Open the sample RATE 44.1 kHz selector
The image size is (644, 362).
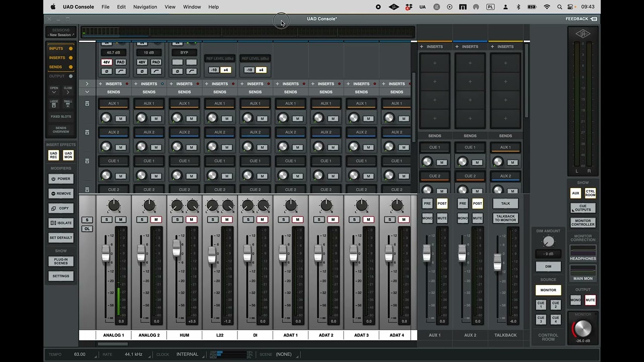tap(133, 354)
